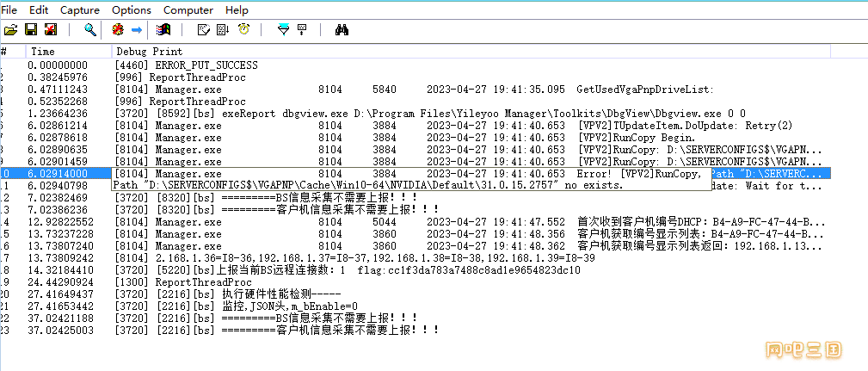Screen dimensions: 868x371
Task: Select the 上报当前BS远程连接数 log row
Action: pyautogui.click(x=416, y=270)
